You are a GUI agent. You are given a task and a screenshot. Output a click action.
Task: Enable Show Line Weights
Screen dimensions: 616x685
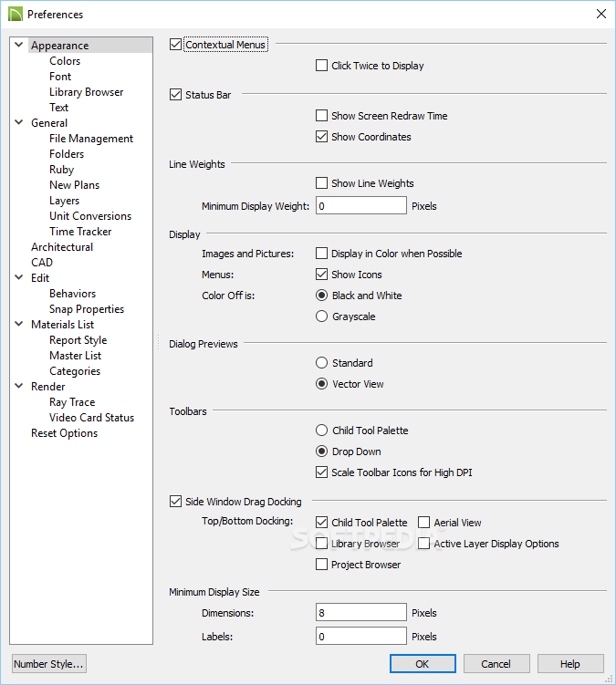[x=321, y=183]
